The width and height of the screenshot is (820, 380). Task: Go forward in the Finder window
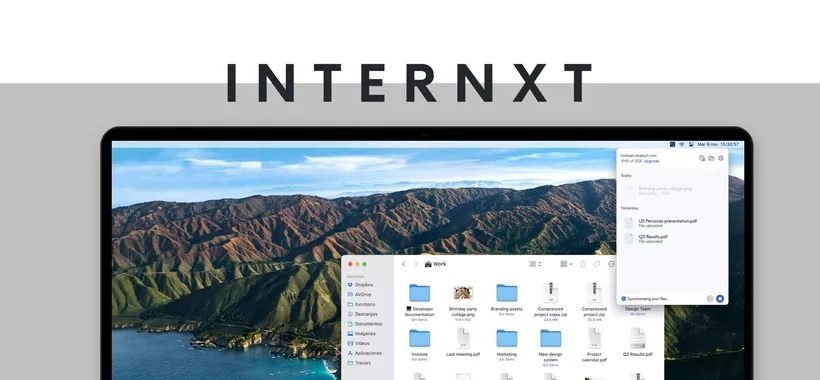416,264
